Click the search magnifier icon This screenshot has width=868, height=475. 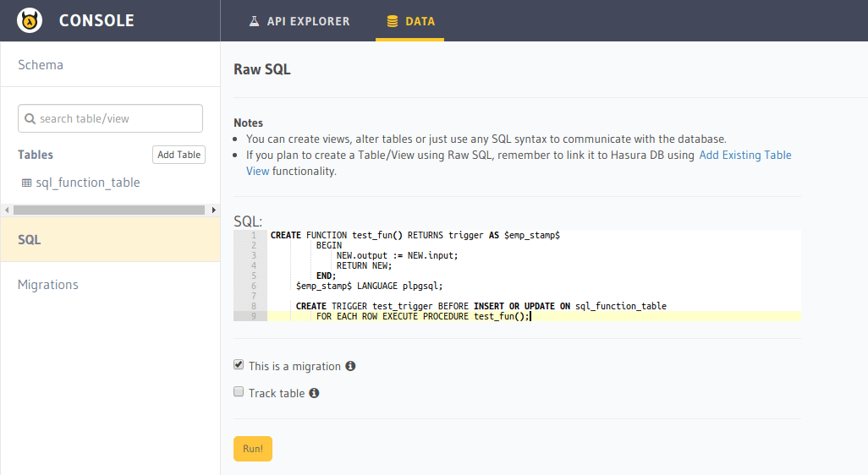click(30, 119)
